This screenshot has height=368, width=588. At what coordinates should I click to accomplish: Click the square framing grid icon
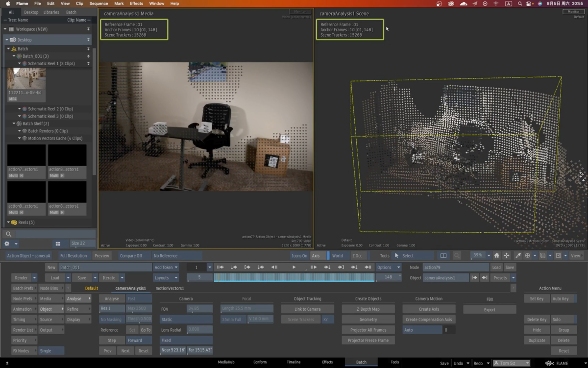click(x=558, y=255)
